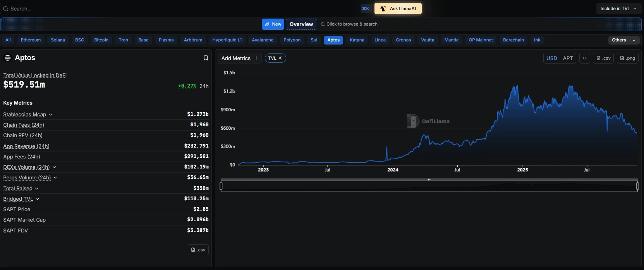Open Ask LlamaAI assistant
The width and height of the screenshot is (644, 270).
[398, 9]
